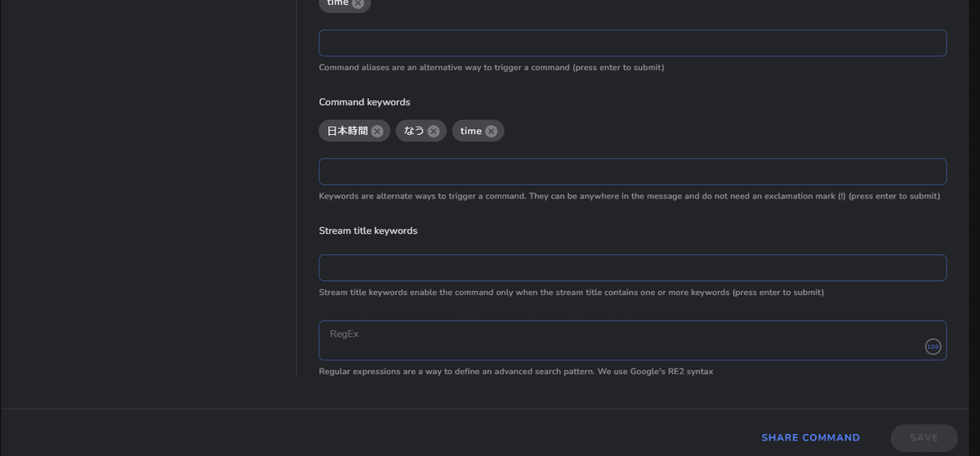The width and height of the screenshot is (980, 456).
Task: Select the 日本時間 keyword chip label
Action: click(x=347, y=131)
